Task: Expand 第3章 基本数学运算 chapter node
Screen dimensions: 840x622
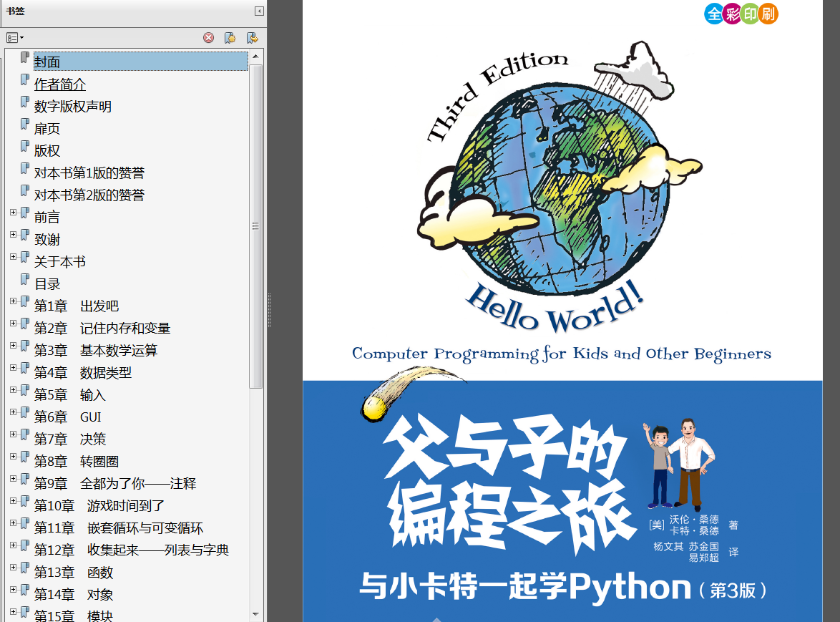Action: (x=14, y=346)
